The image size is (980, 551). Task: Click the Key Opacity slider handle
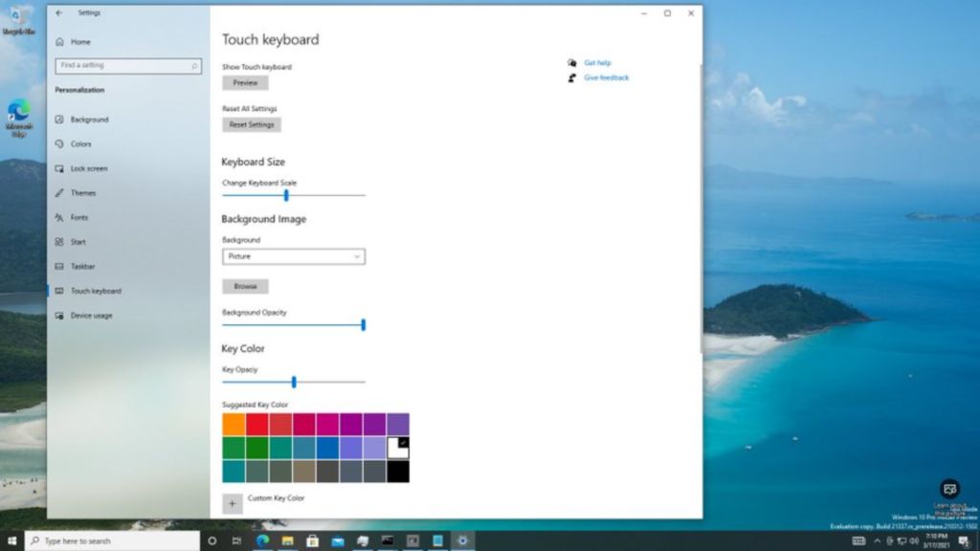click(x=294, y=382)
